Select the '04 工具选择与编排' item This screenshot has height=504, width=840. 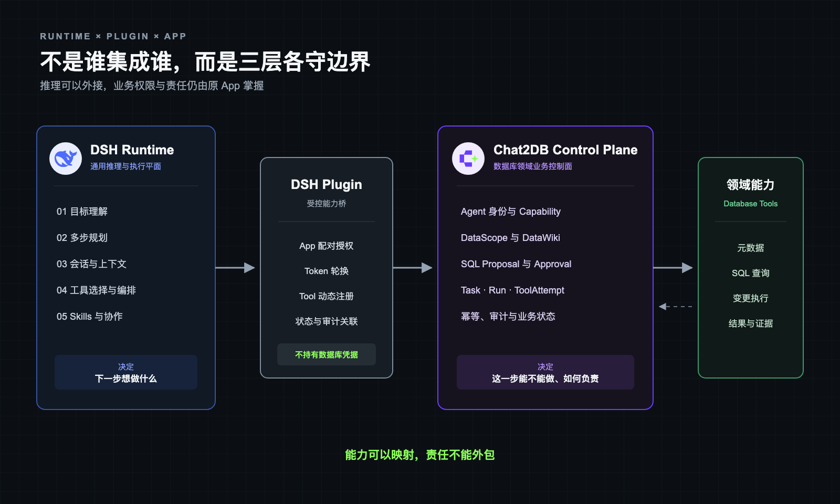pos(96,290)
